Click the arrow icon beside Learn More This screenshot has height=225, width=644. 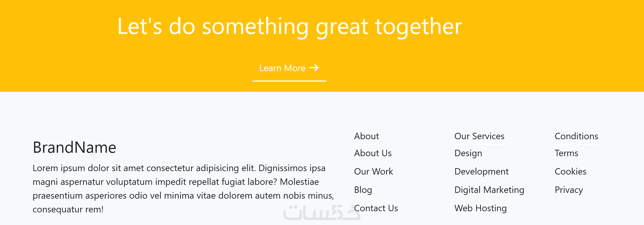[x=314, y=68]
